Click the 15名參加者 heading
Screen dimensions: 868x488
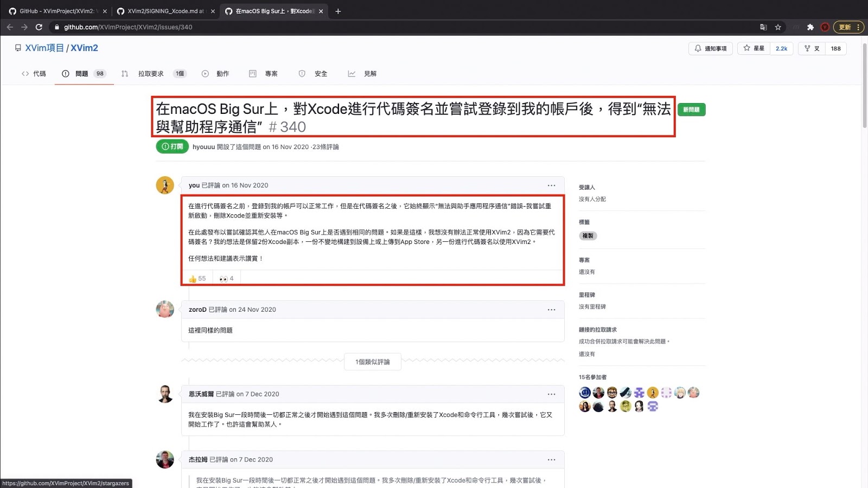[593, 377]
